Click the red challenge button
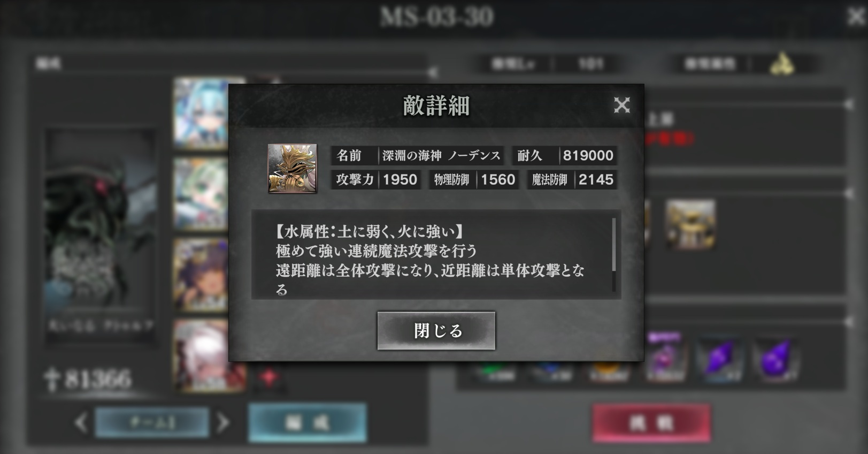The image size is (868, 454). pyautogui.click(x=651, y=423)
